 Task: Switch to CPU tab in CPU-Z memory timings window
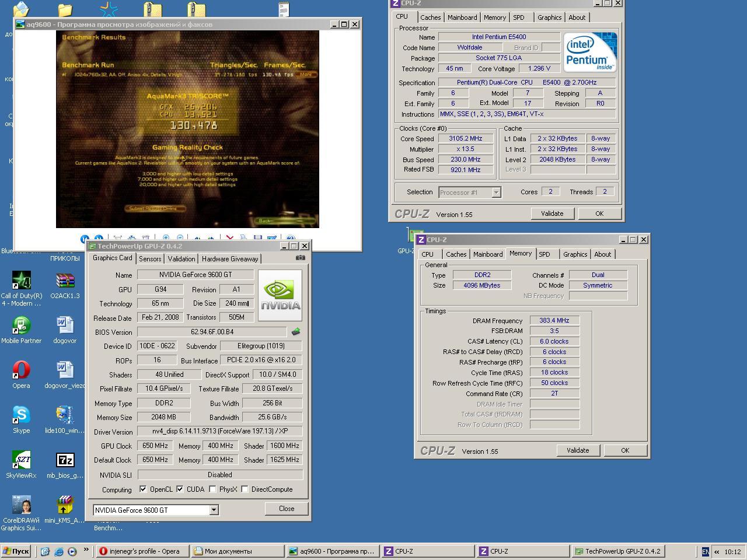tap(428, 254)
